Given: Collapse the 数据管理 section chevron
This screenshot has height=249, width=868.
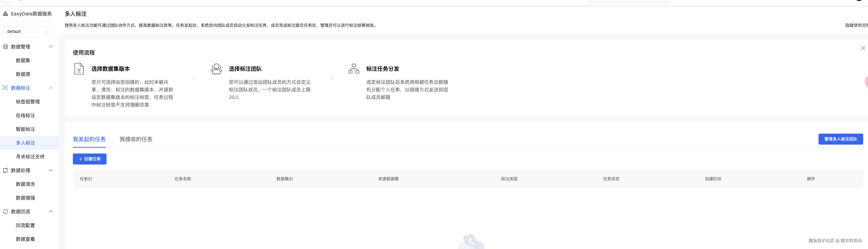Looking at the screenshot, I should [51, 47].
